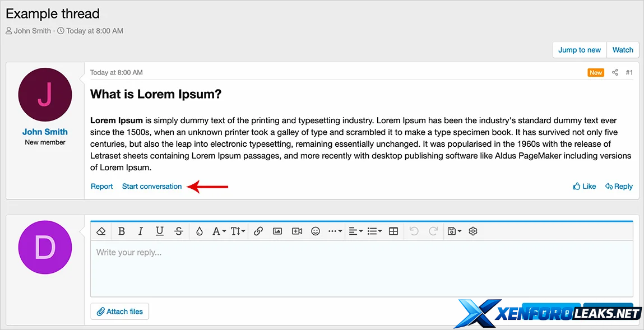Open the font size dropdown

click(238, 231)
